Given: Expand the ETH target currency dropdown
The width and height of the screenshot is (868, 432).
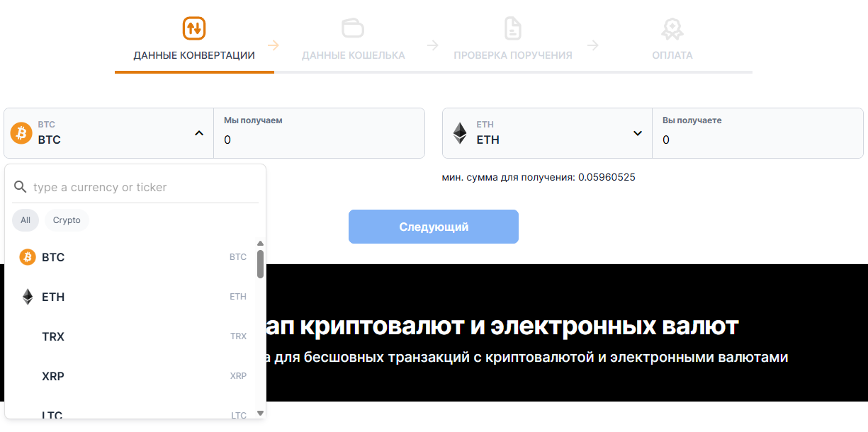Looking at the screenshot, I should click(638, 133).
